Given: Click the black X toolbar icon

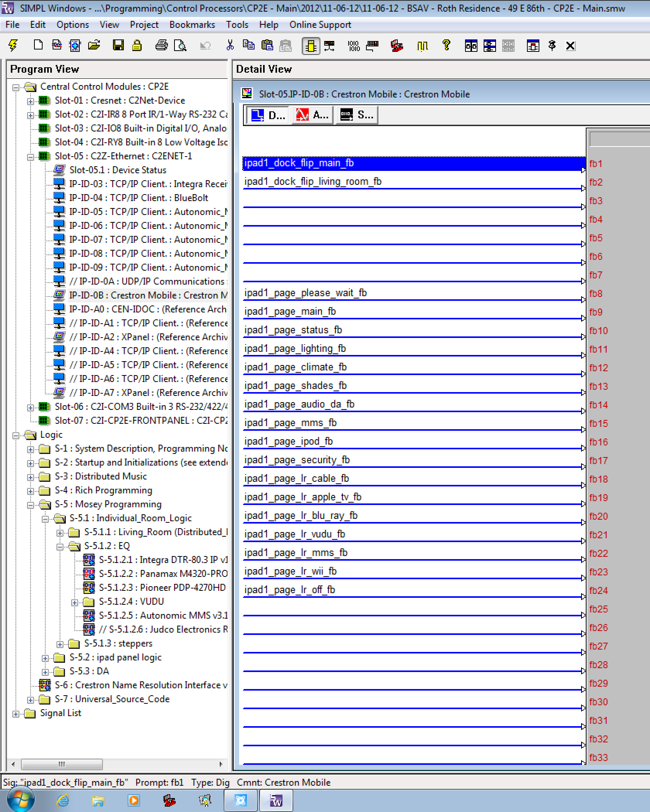Looking at the screenshot, I should point(570,46).
